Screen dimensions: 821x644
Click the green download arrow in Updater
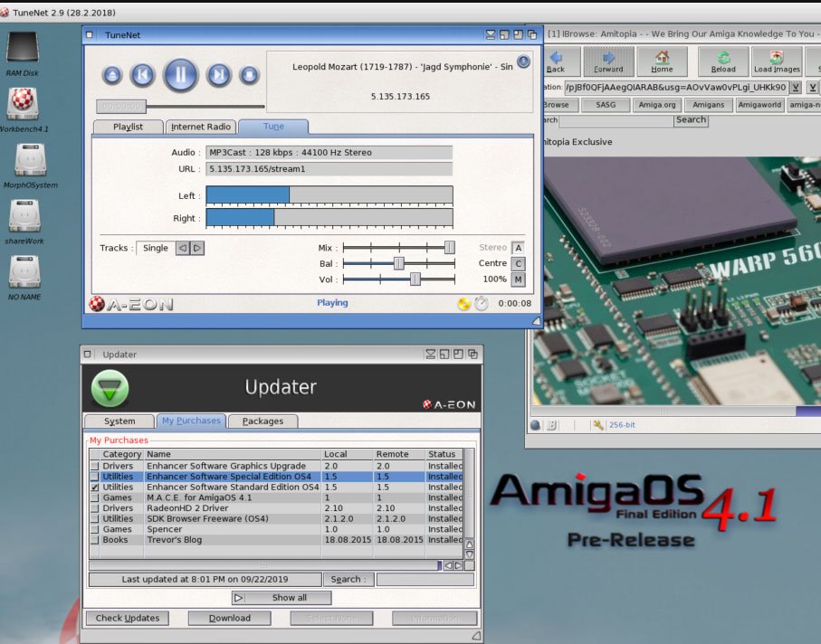coord(110,388)
